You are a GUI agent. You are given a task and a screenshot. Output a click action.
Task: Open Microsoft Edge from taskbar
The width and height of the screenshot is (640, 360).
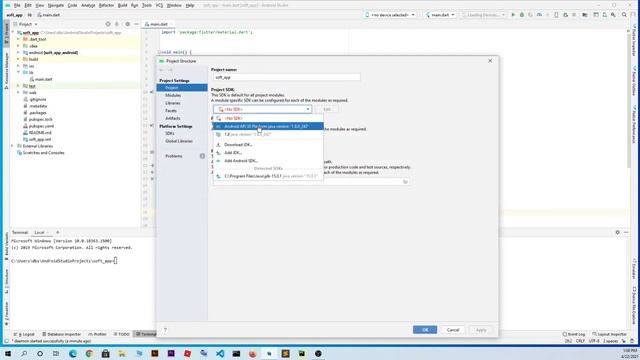pos(73,353)
